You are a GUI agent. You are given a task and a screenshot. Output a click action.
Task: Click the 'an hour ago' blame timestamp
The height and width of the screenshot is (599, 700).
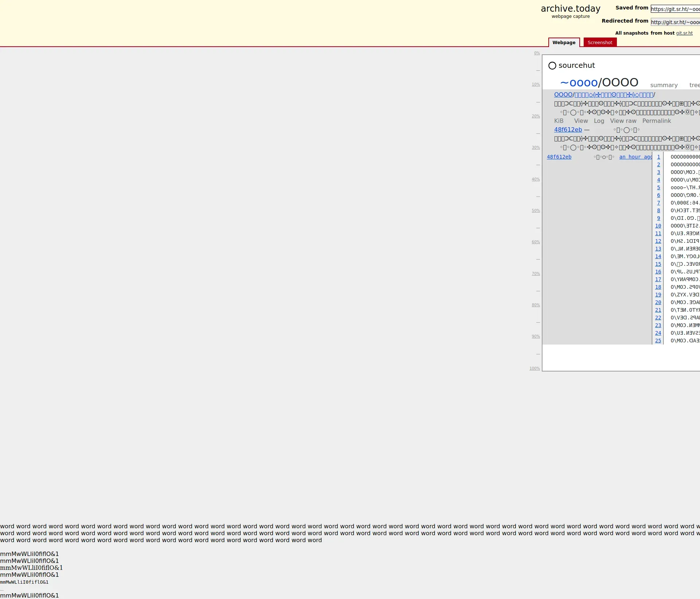tap(635, 157)
